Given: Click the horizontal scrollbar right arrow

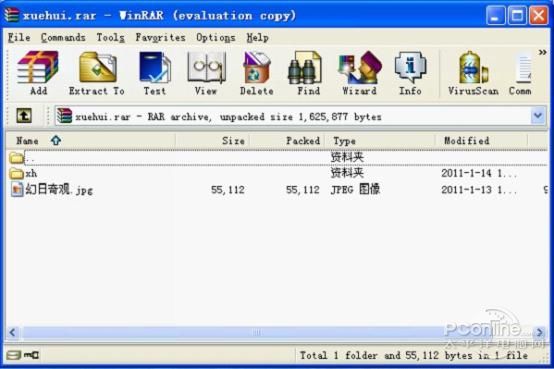Looking at the screenshot, I should 540,332.
